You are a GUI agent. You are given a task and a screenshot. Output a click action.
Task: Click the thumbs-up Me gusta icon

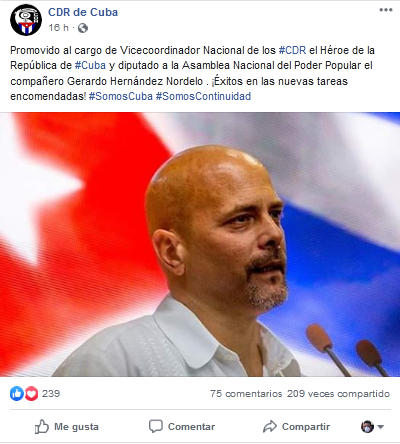42,427
